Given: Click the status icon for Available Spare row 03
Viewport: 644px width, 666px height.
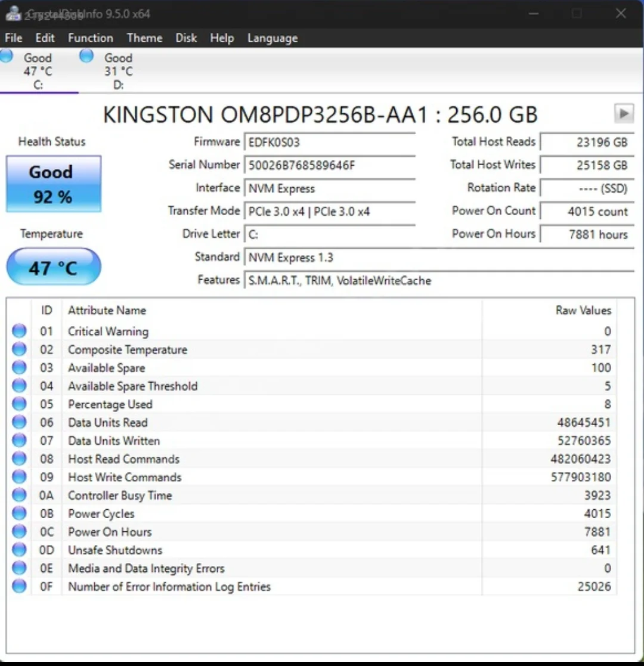Looking at the screenshot, I should point(19,367).
